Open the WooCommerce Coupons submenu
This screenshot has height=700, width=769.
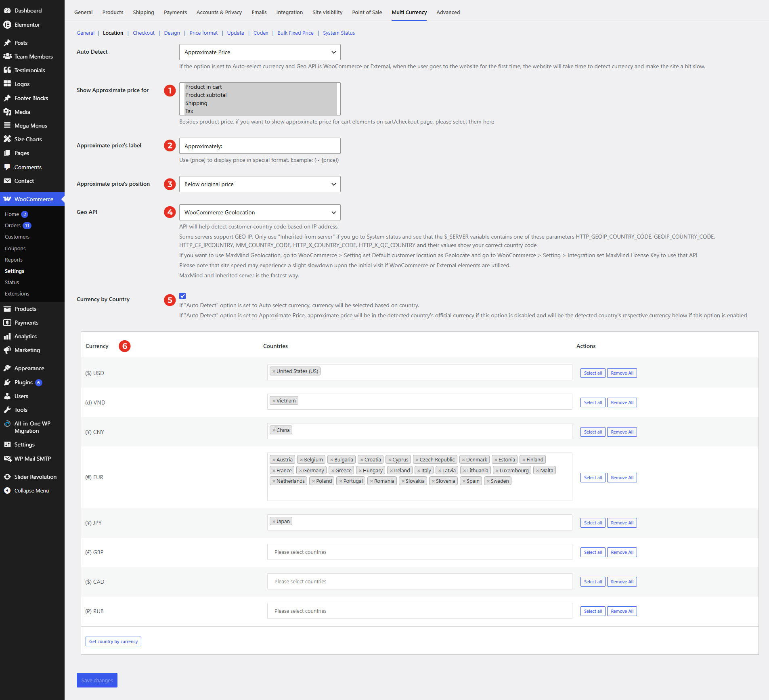[x=15, y=248]
